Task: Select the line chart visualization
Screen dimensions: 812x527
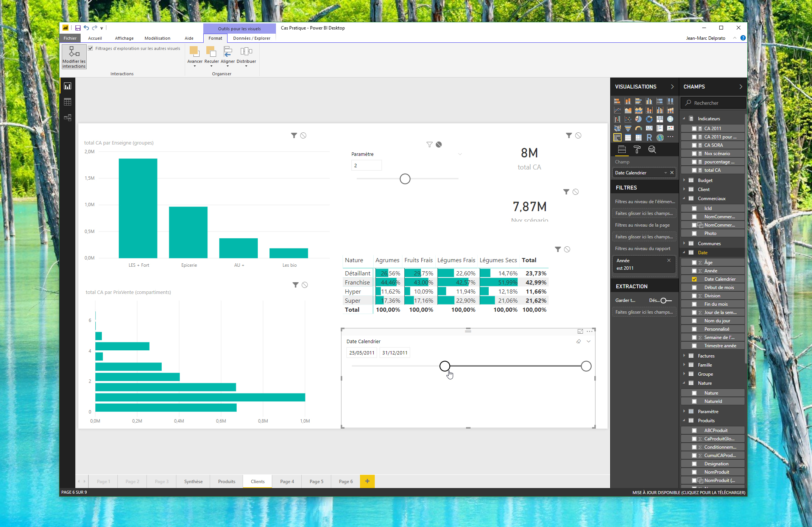Action: [x=617, y=110]
